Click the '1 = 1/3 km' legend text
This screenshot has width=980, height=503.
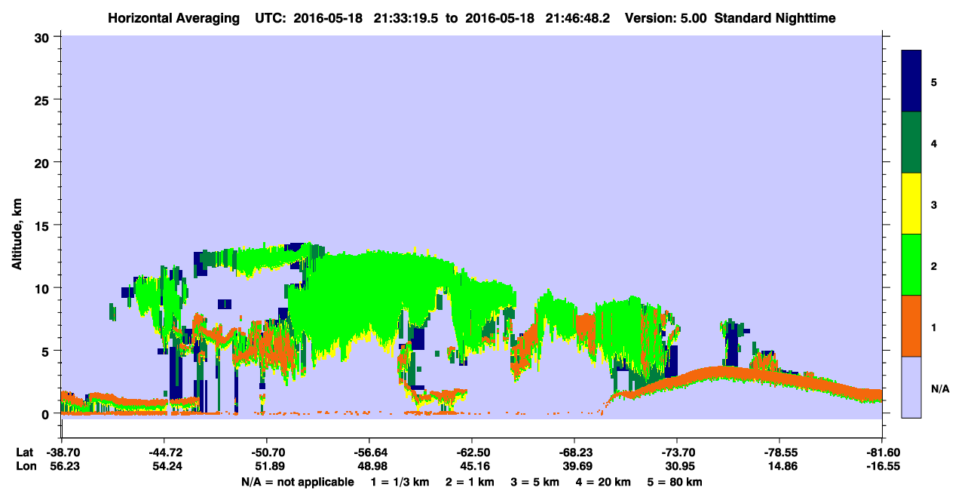pos(400,482)
